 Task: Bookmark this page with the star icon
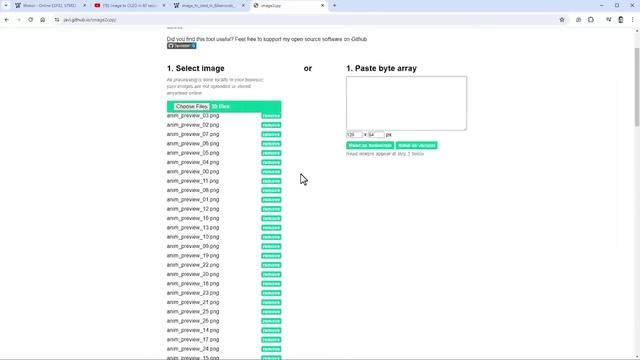pos(562,20)
